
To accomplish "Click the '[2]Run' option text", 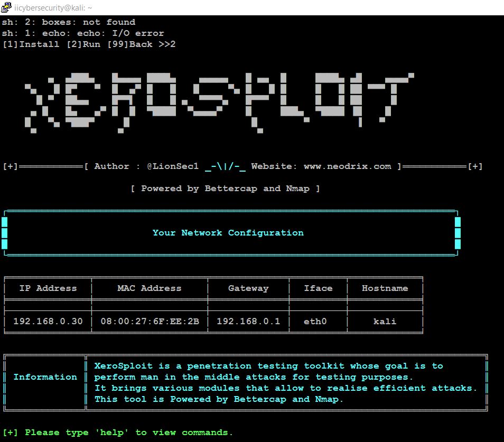I will [83, 44].
